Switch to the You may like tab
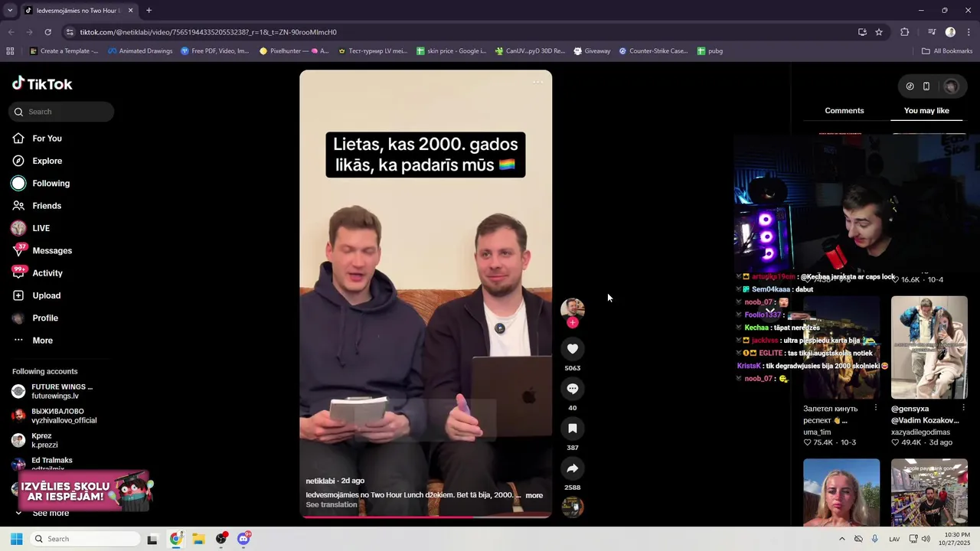The image size is (980, 551). pos(926,111)
